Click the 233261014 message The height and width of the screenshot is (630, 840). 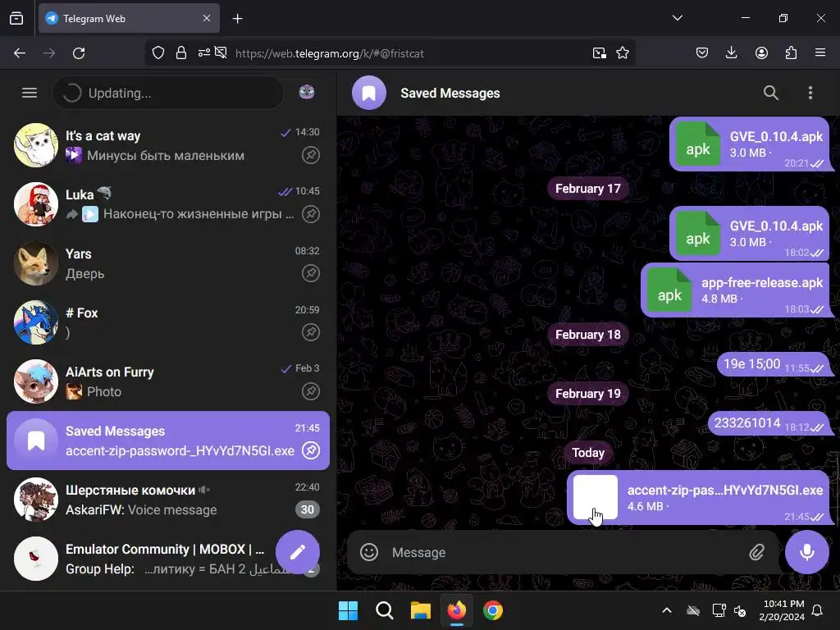(x=769, y=424)
